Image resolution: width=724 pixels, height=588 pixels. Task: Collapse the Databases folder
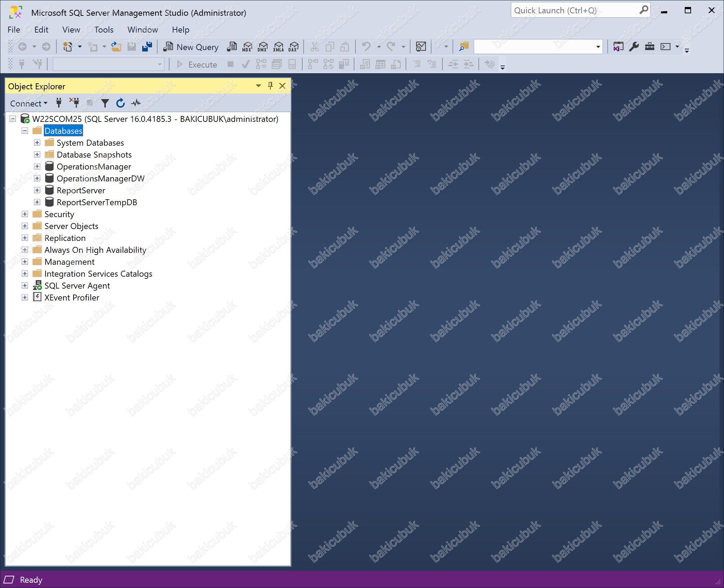pyautogui.click(x=25, y=131)
